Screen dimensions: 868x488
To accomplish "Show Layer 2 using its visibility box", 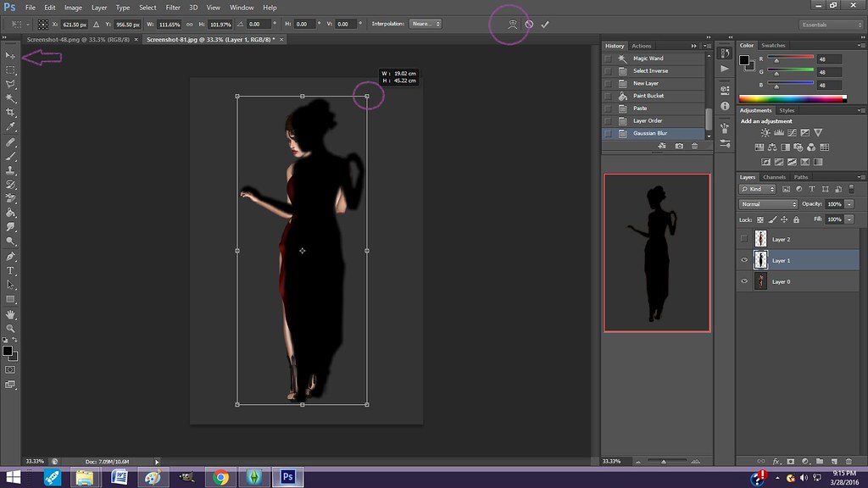I will point(744,240).
